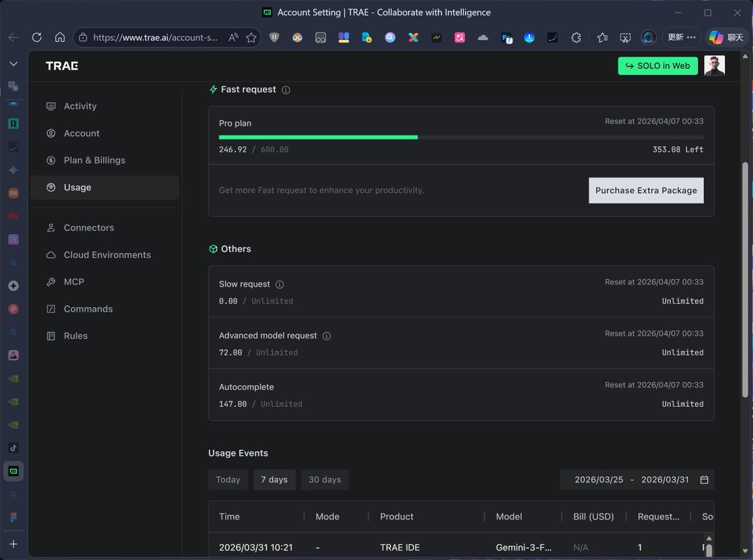753x560 pixels.
Task: Switch to the Gemini sparkle vertical tab
Action: (x=13, y=170)
